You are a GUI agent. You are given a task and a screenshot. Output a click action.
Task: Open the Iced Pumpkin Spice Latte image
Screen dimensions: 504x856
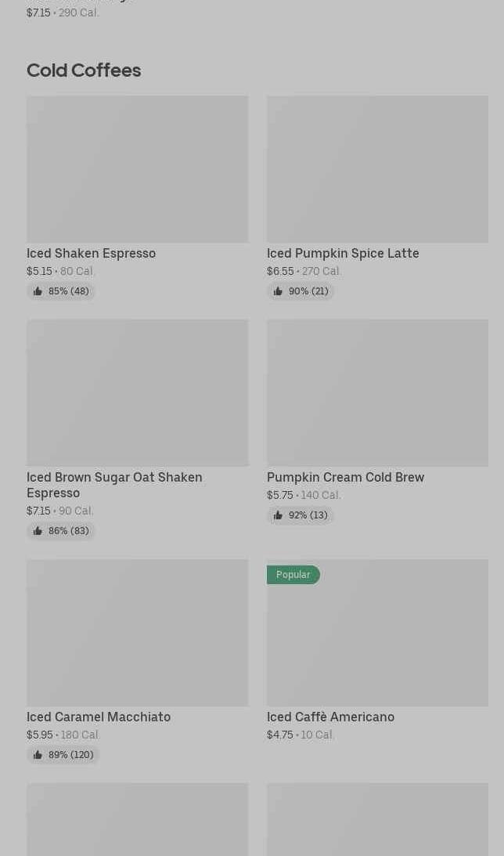[377, 169]
